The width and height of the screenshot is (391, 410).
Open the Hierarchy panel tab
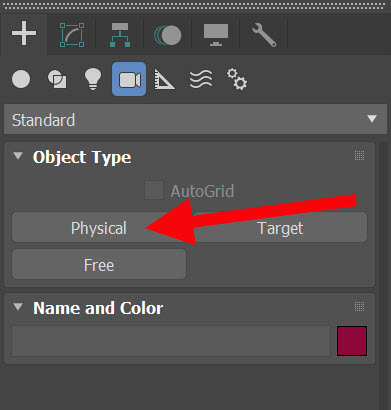pyautogui.click(x=120, y=35)
